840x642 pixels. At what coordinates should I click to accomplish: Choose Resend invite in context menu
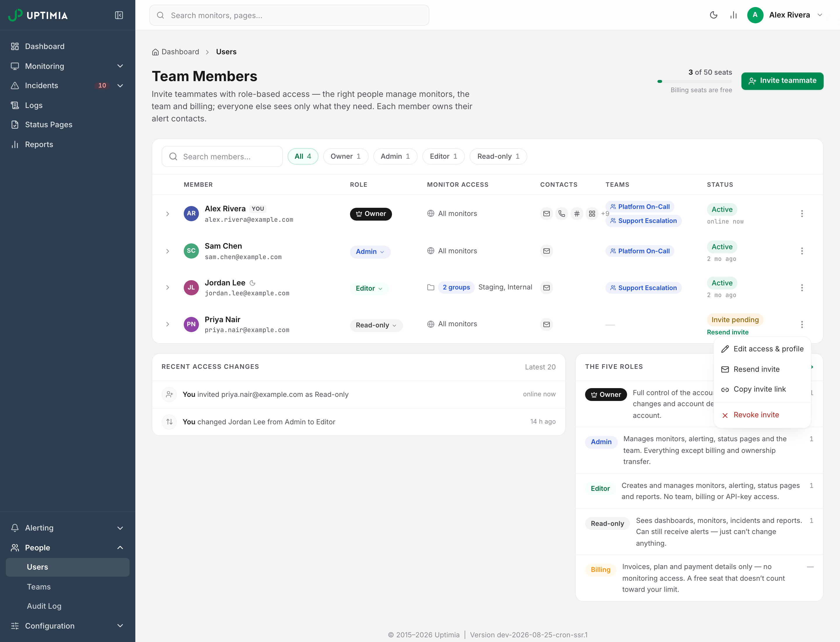click(762, 369)
